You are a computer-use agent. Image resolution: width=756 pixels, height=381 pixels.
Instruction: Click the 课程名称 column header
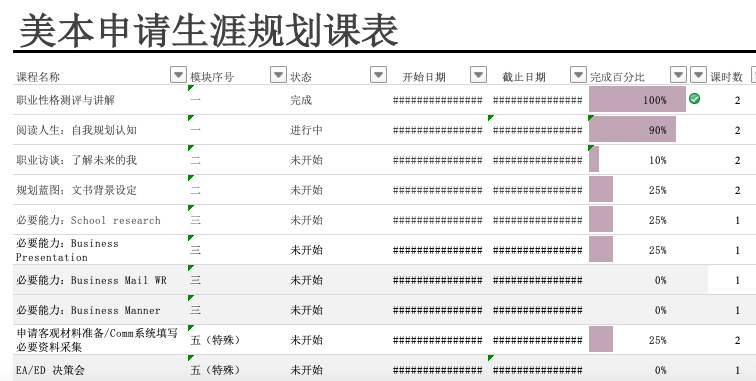pyautogui.click(x=38, y=77)
